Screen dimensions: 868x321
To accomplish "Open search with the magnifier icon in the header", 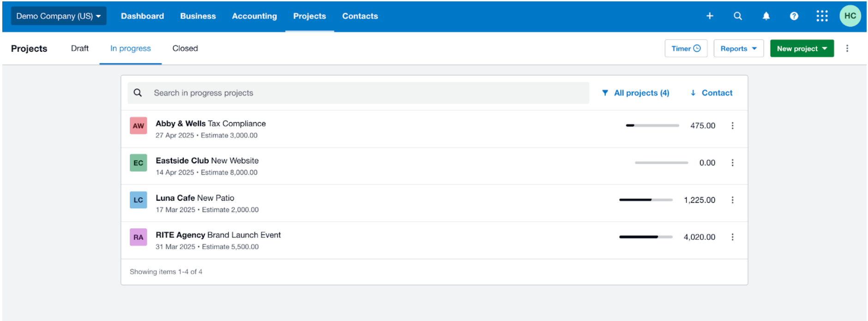I will (x=738, y=16).
